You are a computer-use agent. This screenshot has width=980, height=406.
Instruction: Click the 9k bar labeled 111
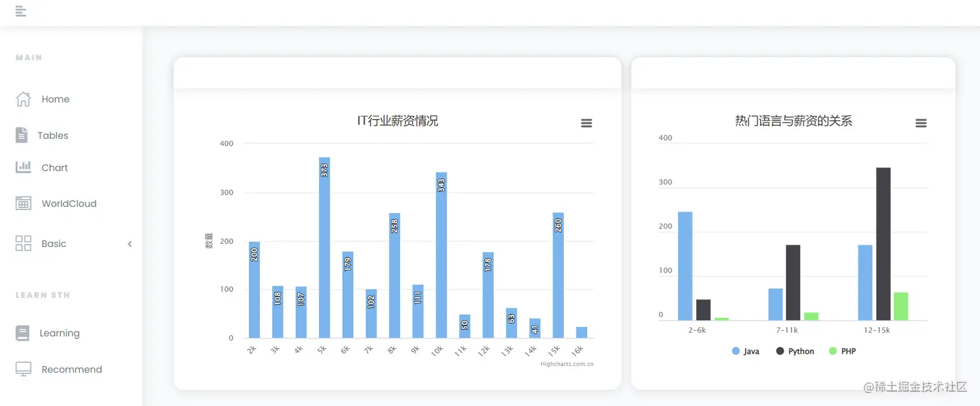point(418,311)
